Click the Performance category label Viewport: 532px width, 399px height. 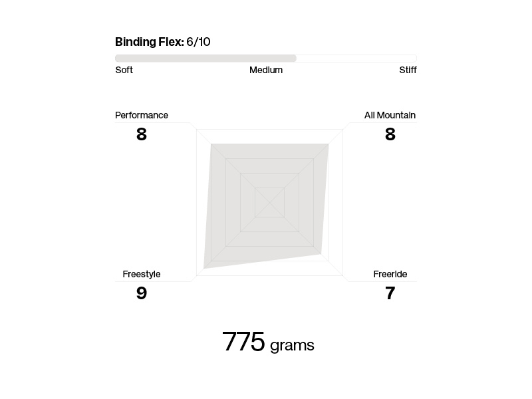point(142,115)
